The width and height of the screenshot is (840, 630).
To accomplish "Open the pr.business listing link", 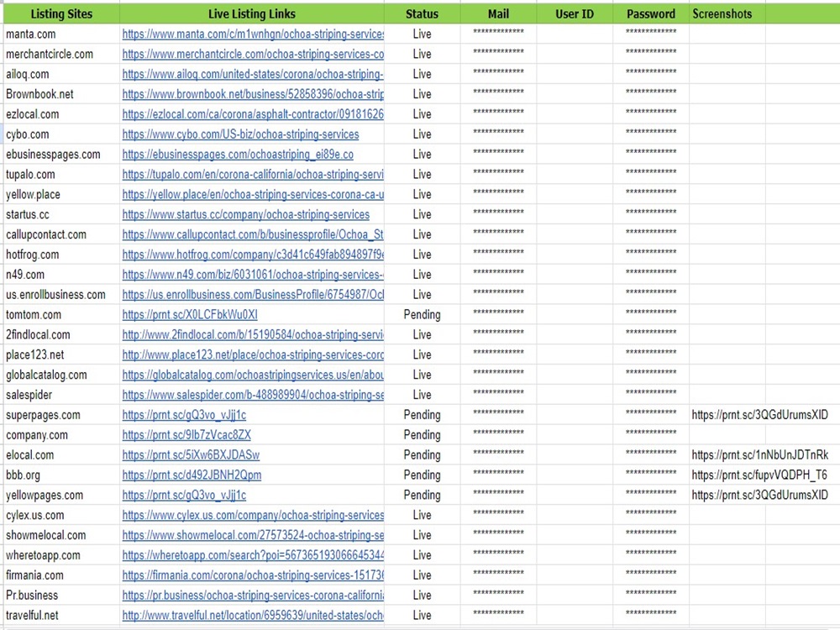I will coord(253,596).
